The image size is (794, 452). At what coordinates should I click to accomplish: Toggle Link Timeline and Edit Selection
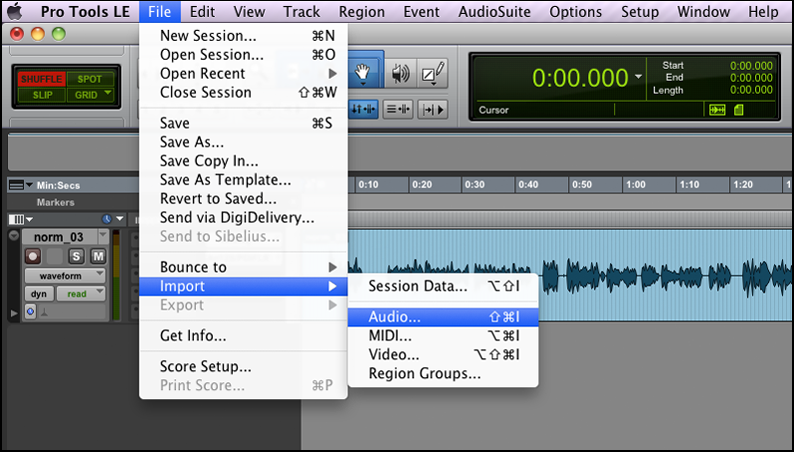pos(399,110)
